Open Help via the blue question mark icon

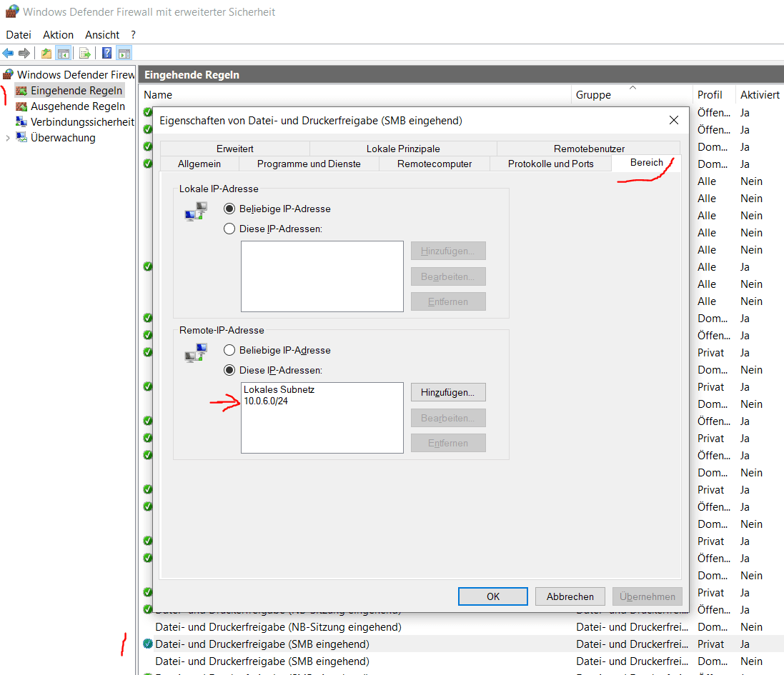[107, 53]
